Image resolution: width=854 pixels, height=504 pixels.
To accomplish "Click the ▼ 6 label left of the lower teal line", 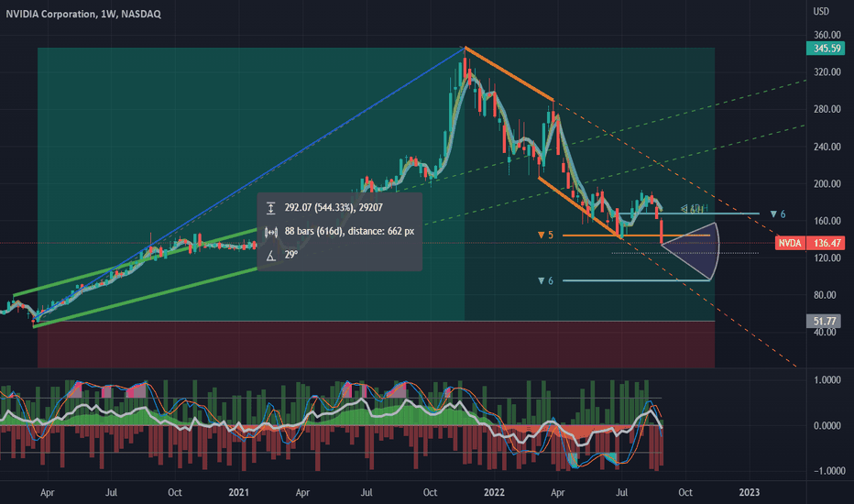I will click(545, 280).
